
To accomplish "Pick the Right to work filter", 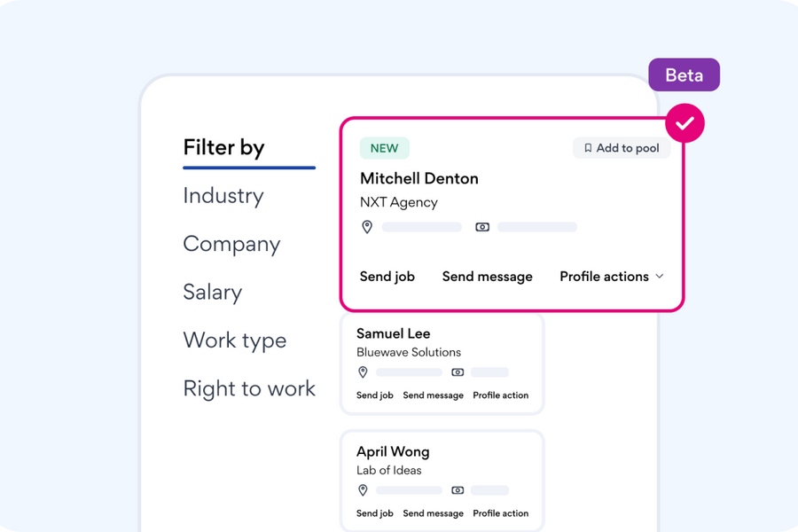I will [x=249, y=388].
